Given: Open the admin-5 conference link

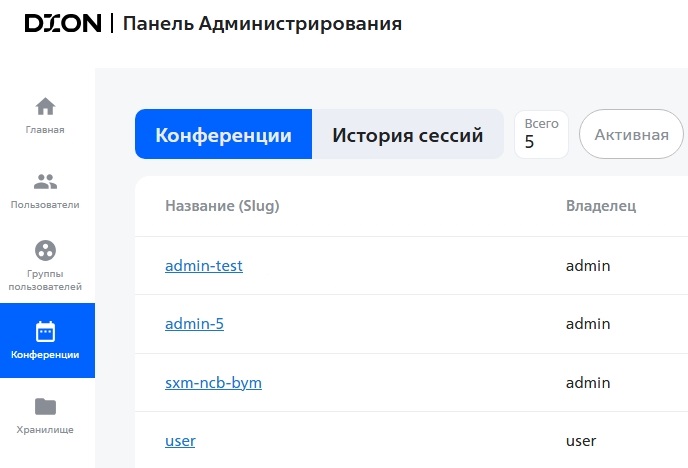Looking at the screenshot, I should point(194,324).
